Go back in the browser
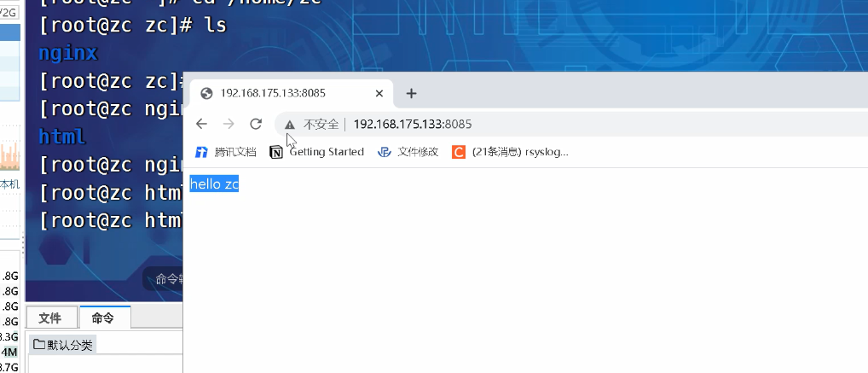The height and width of the screenshot is (373, 868). (x=201, y=124)
